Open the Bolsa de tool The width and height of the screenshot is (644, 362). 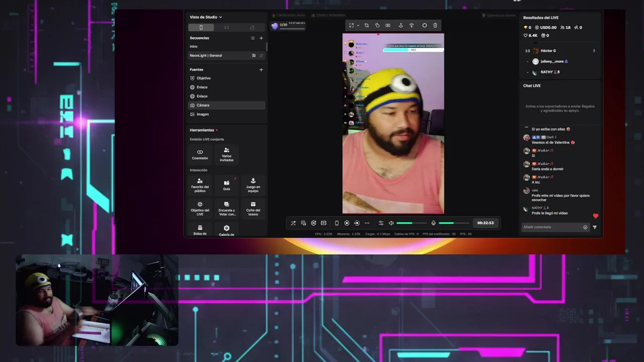200,229
